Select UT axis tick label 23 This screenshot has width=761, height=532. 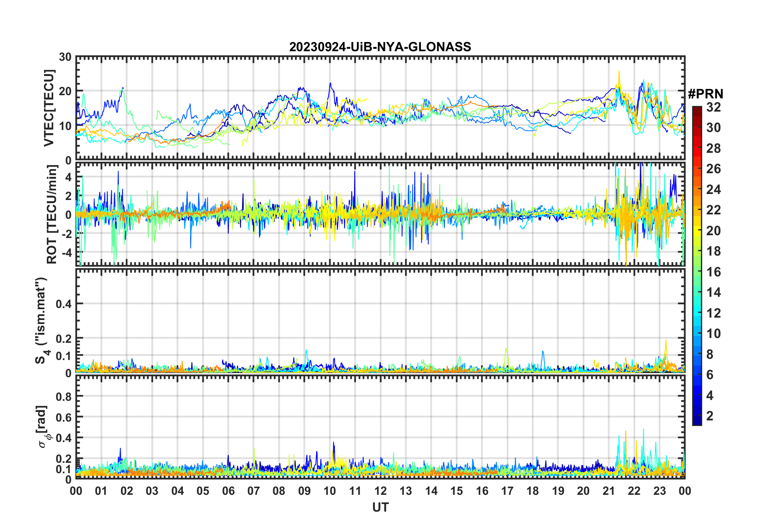tap(660, 491)
